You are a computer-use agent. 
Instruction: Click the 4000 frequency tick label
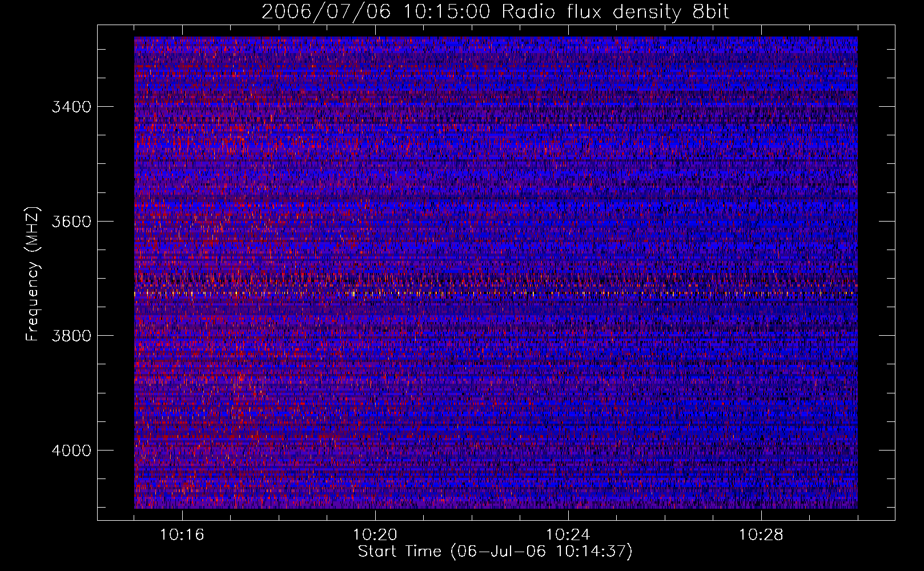pos(71,451)
